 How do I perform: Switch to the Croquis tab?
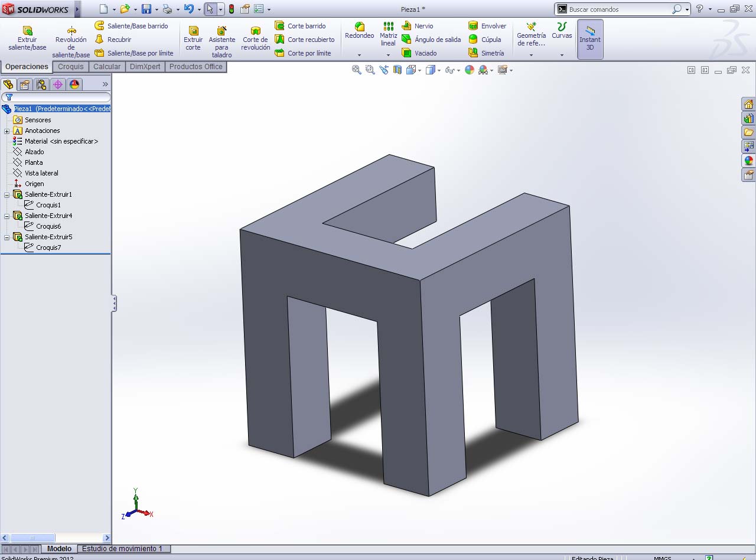(x=71, y=67)
